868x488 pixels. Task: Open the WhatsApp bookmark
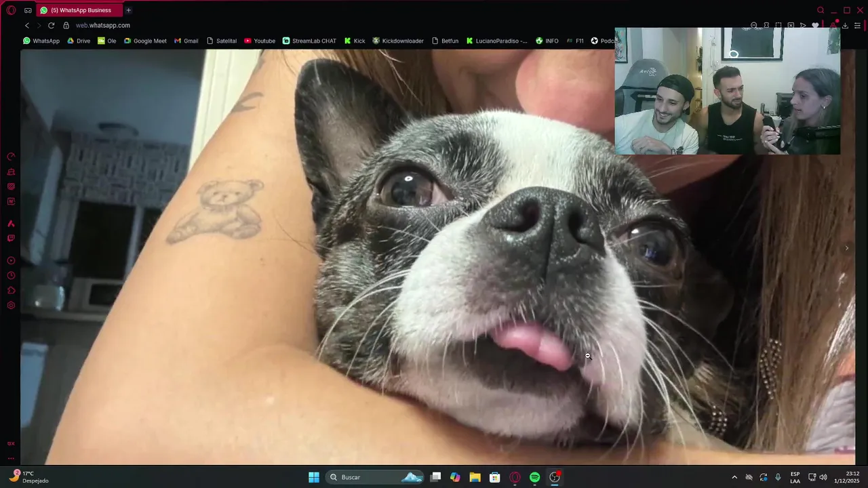pyautogui.click(x=41, y=41)
